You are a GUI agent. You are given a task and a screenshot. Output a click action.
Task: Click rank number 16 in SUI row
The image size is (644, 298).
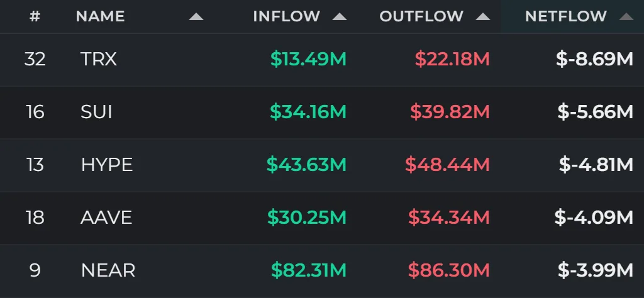[35, 112]
